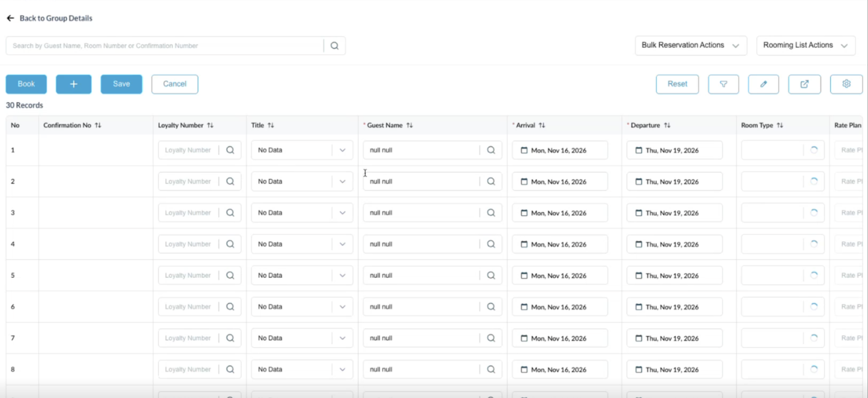Expand Rooming List Actions menu

click(x=806, y=45)
